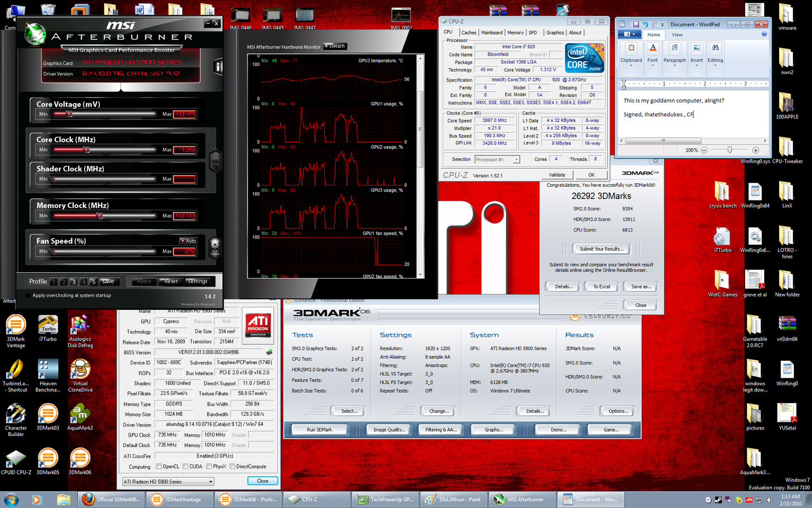Viewport: 812px width, 508px height.
Task: Select Afterburner profile slot 3
Action: [x=74, y=282]
